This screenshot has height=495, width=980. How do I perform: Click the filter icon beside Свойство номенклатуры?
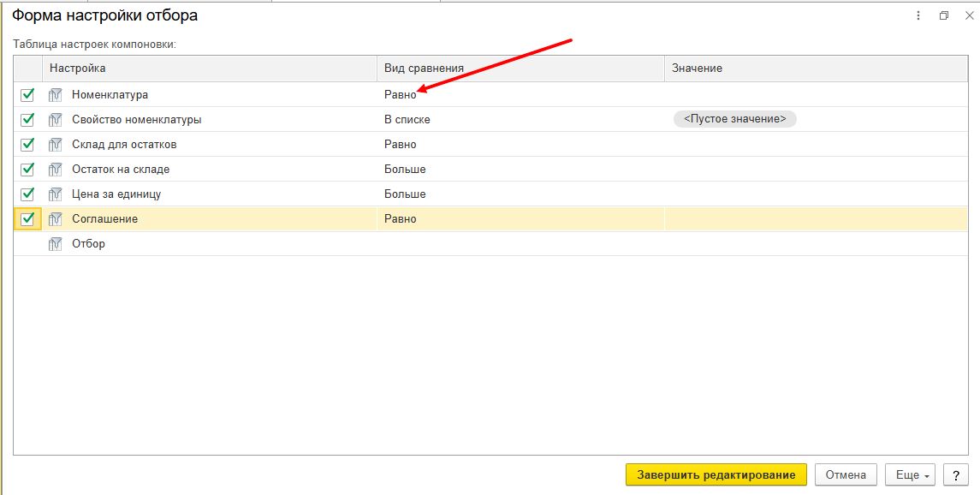tap(56, 120)
